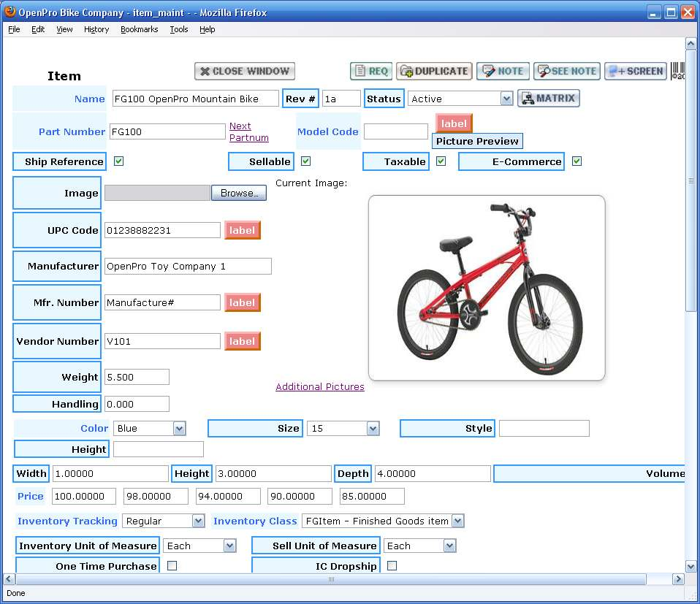Click the DUPLICATE item button
Screen dimensions: 700x604
pyautogui.click(x=434, y=71)
